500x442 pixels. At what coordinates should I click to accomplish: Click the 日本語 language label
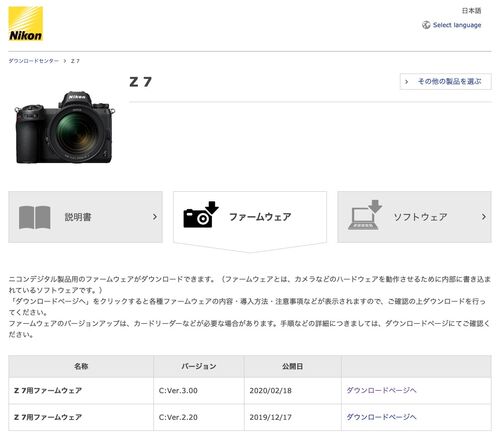(x=471, y=11)
